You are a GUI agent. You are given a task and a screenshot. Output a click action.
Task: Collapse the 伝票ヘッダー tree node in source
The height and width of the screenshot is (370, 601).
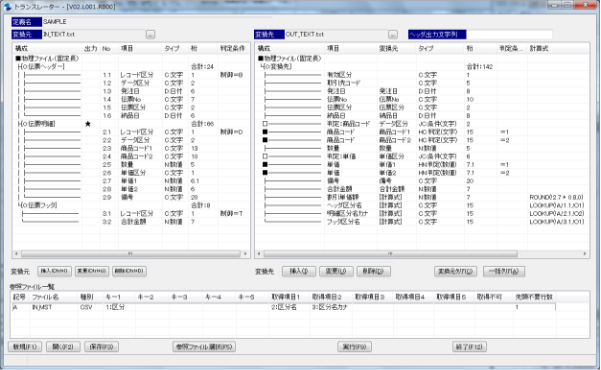[x=19, y=67]
